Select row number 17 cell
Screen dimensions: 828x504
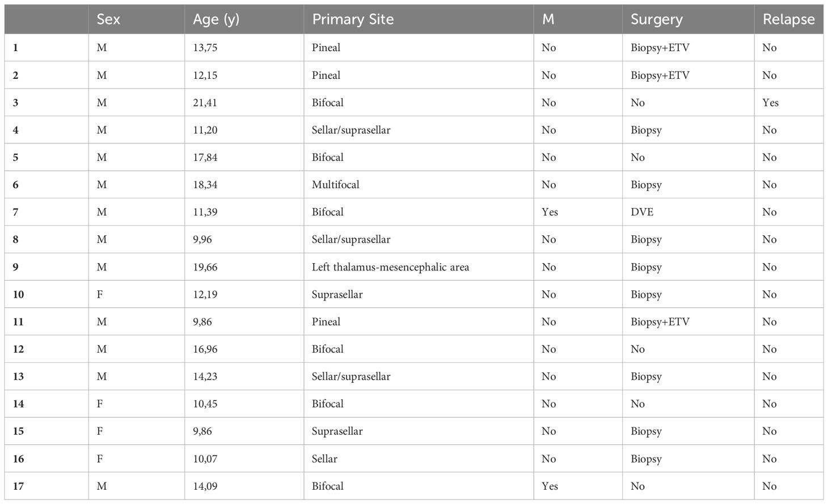pyautogui.click(x=47, y=486)
